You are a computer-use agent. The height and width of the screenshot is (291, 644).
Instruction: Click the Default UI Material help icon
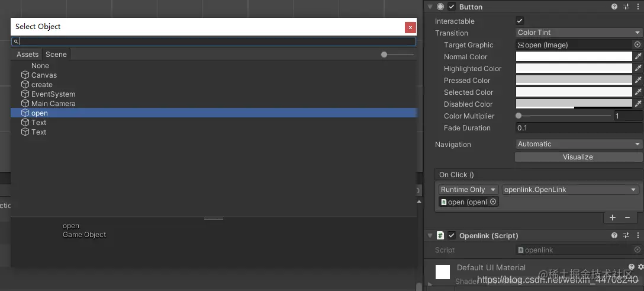coord(632,267)
